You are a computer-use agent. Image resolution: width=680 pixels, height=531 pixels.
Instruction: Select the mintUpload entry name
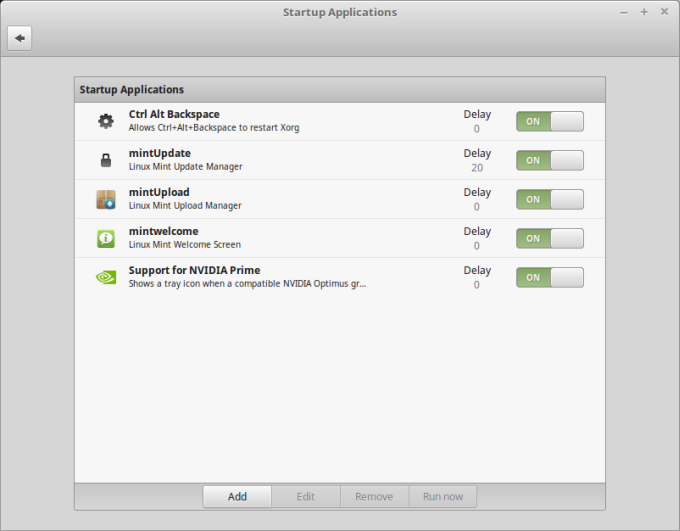point(159,193)
